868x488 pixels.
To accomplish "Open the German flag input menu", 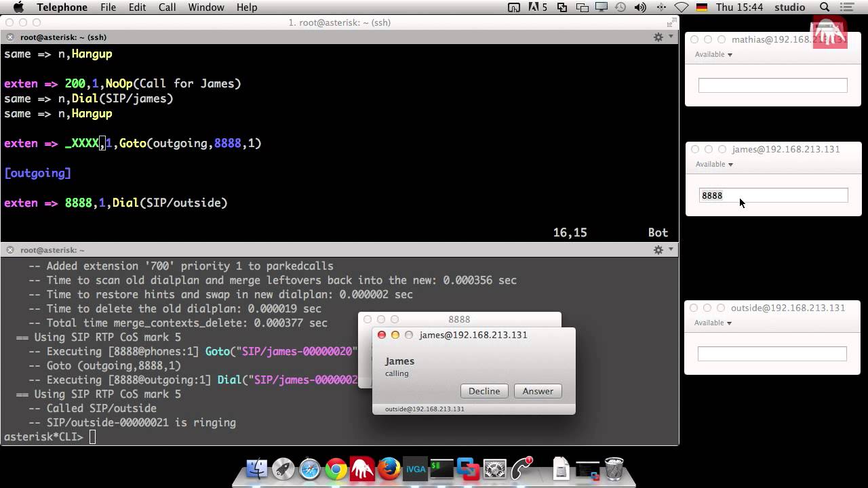I will click(x=702, y=7).
